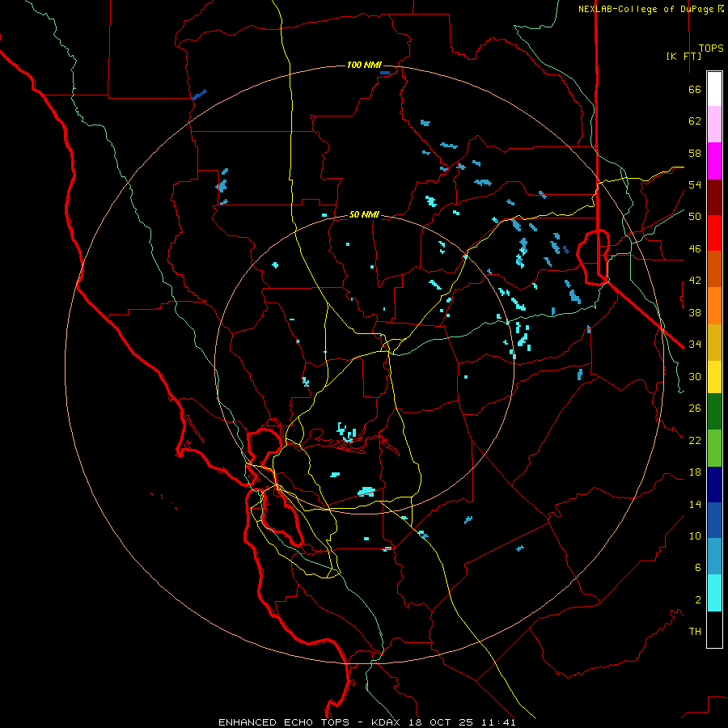Click the cyan 10 kft legend color
728x728 pixels.
click(x=714, y=593)
